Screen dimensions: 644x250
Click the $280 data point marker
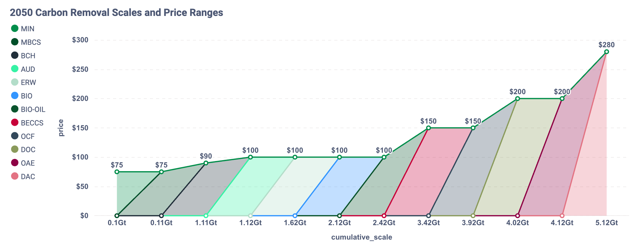tap(607, 52)
